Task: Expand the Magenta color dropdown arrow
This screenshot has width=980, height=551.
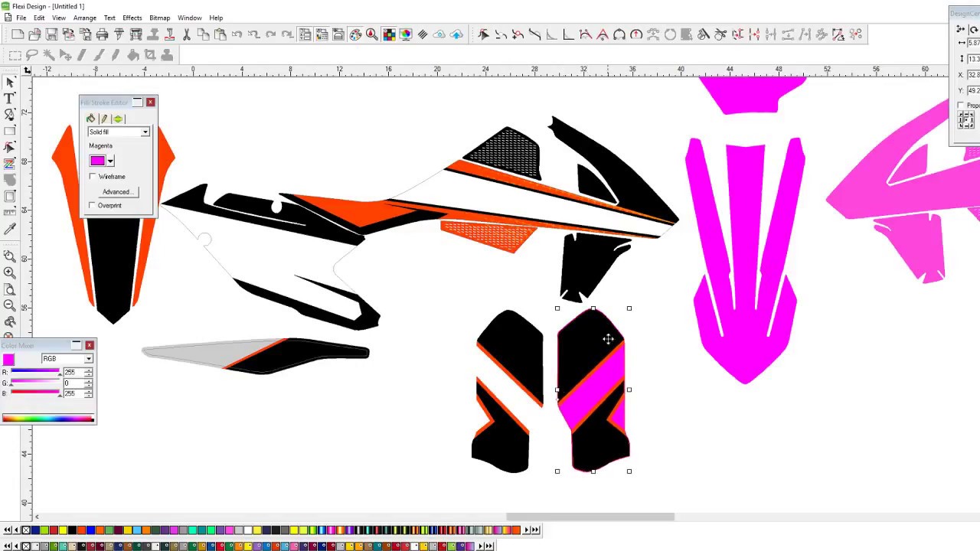Action: click(x=110, y=161)
